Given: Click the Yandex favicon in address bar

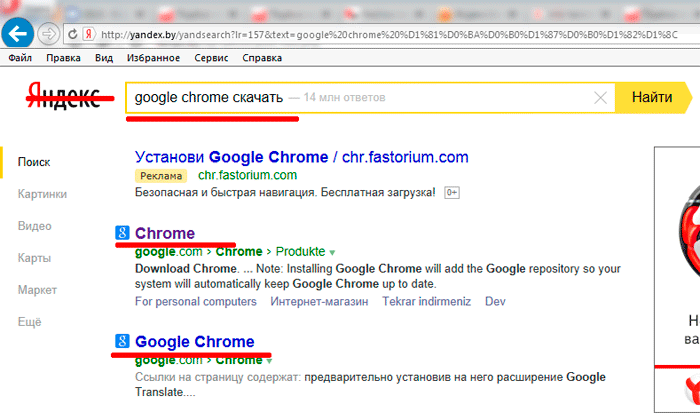Looking at the screenshot, I should click(x=89, y=34).
